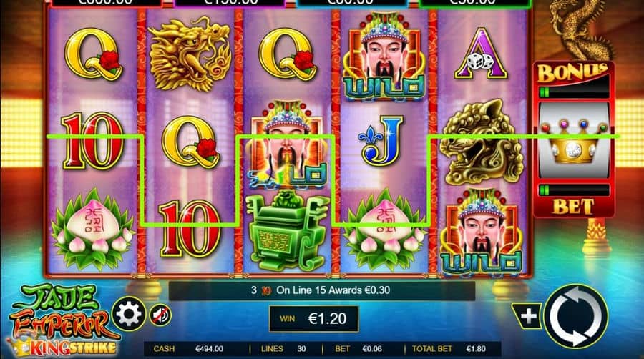Select the LINES 30 field
The height and width of the screenshot is (359, 644).
coord(283,349)
